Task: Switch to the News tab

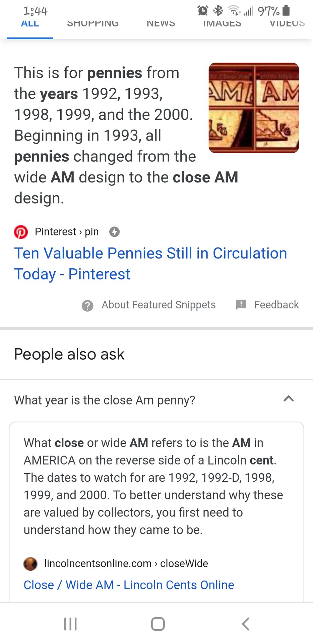Action: [x=161, y=24]
